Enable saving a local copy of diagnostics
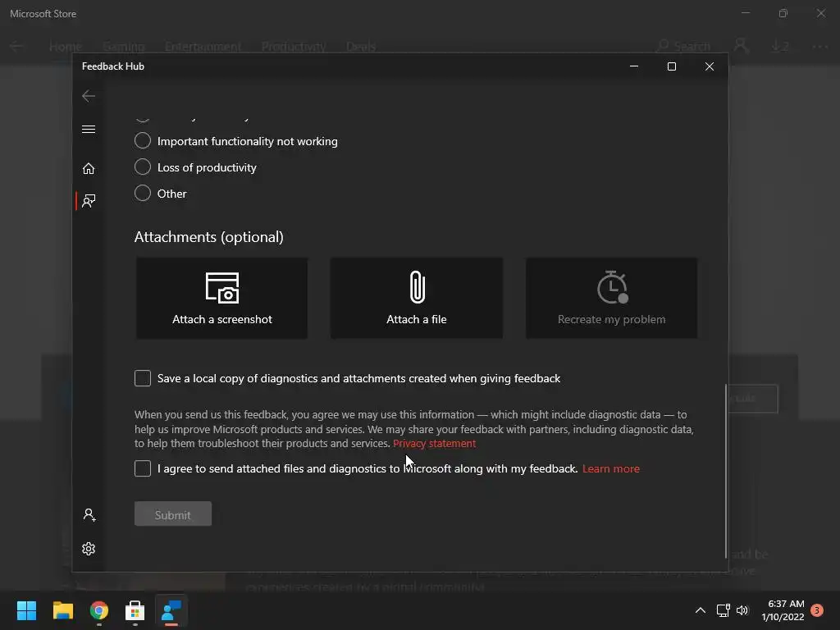Image resolution: width=840 pixels, height=630 pixels. pos(143,378)
